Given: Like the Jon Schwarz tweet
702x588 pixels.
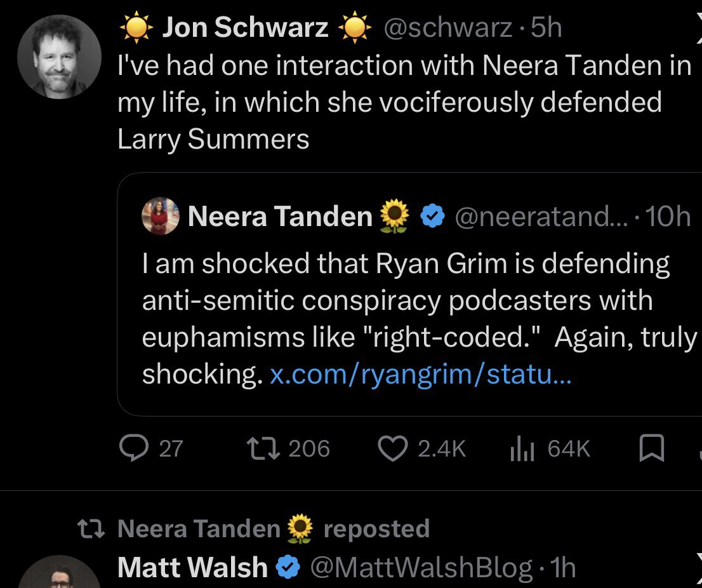Looking at the screenshot, I should point(393,449).
